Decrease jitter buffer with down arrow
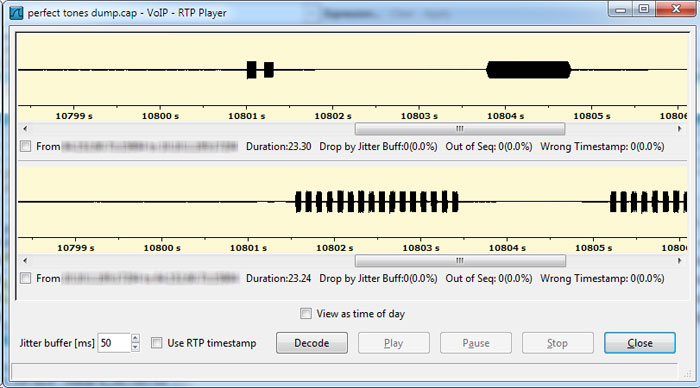Image resolution: width=700 pixels, height=388 pixels. point(136,347)
